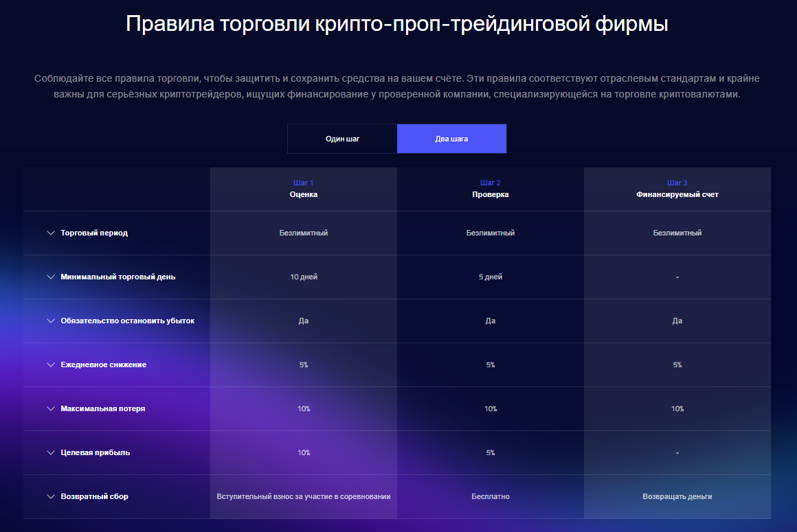Click Шаг 3 Финансируемый счет header
This screenshot has height=532, width=797.
point(677,189)
